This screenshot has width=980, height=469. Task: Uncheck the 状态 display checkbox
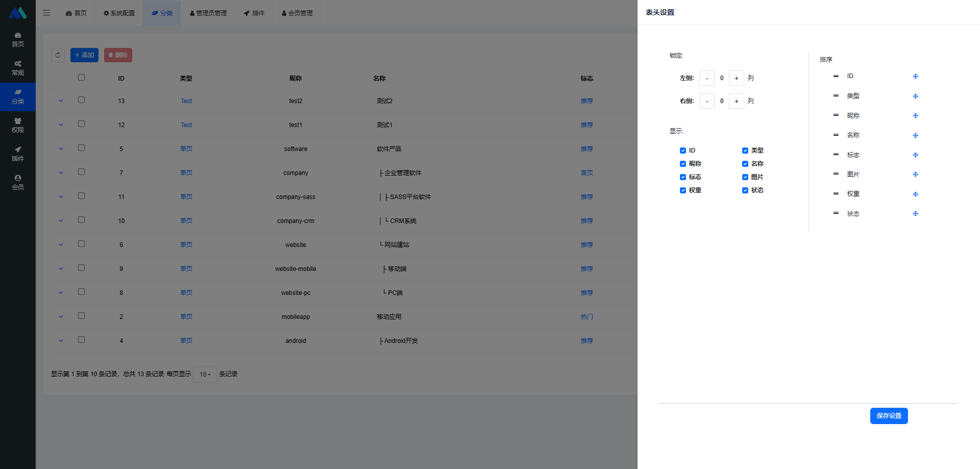click(x=745, y=190)
